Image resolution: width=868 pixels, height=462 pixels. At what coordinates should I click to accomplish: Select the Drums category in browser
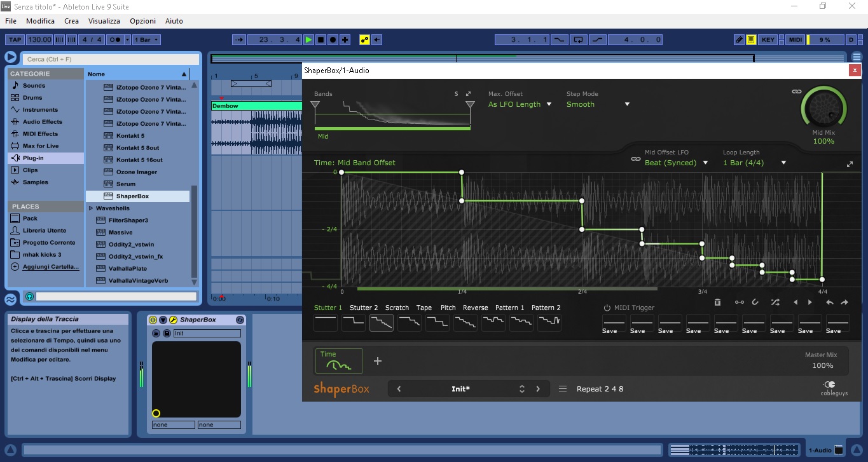[x=46, y=98]
